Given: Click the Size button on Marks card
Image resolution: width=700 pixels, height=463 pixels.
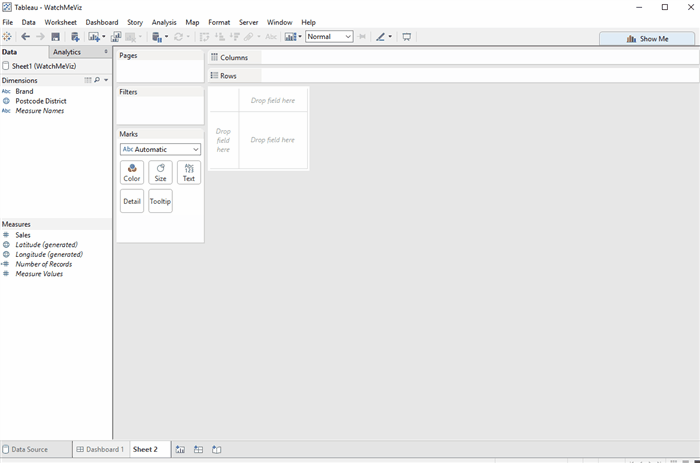Looking at the screenshot, I should click(x=160, y=172).
